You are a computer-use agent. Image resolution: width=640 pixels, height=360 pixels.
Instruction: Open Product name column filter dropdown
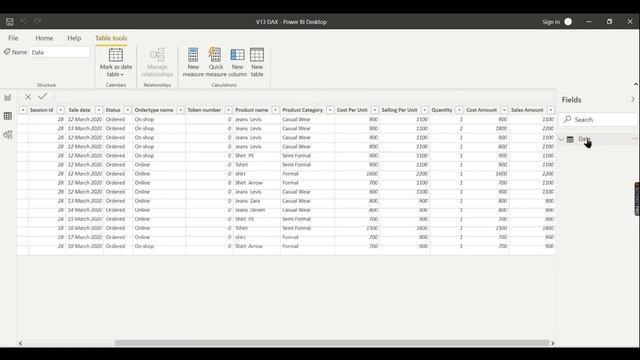pyautogui.click(x=276, y=110)
